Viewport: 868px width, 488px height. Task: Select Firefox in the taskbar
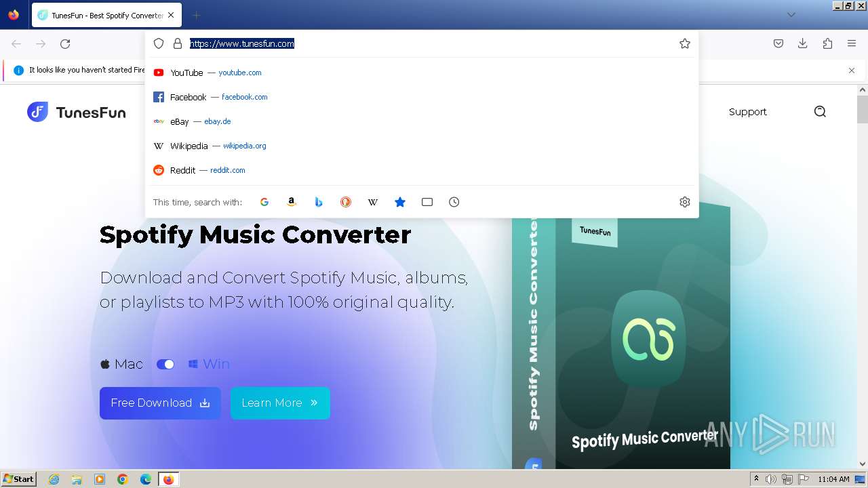168,479
